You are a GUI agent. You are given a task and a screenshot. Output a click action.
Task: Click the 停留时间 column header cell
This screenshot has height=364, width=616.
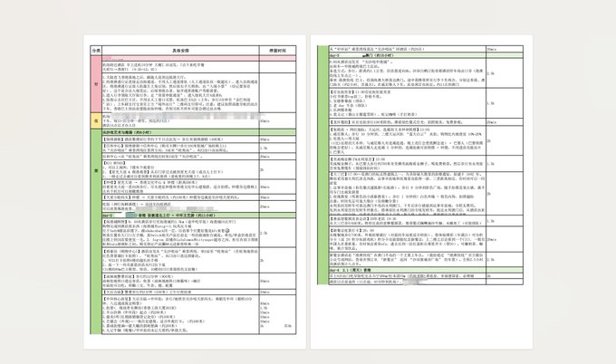coord(277,51)
